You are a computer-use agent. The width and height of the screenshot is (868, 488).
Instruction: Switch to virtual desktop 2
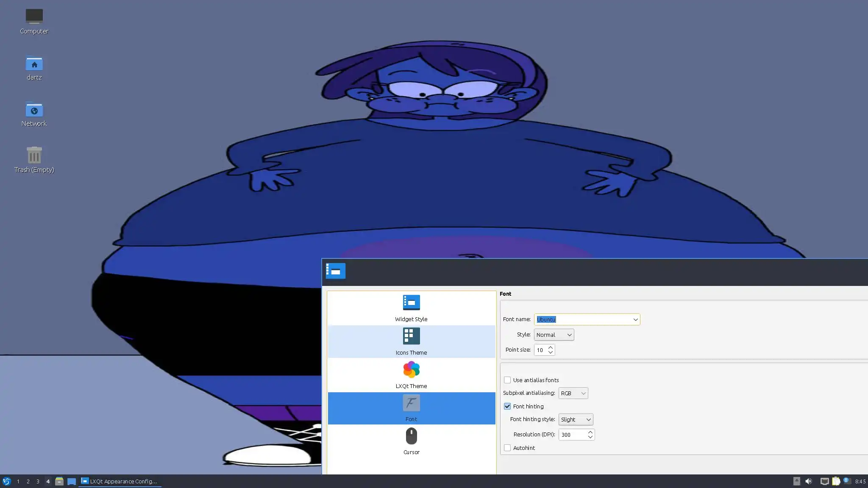(28, 481)
